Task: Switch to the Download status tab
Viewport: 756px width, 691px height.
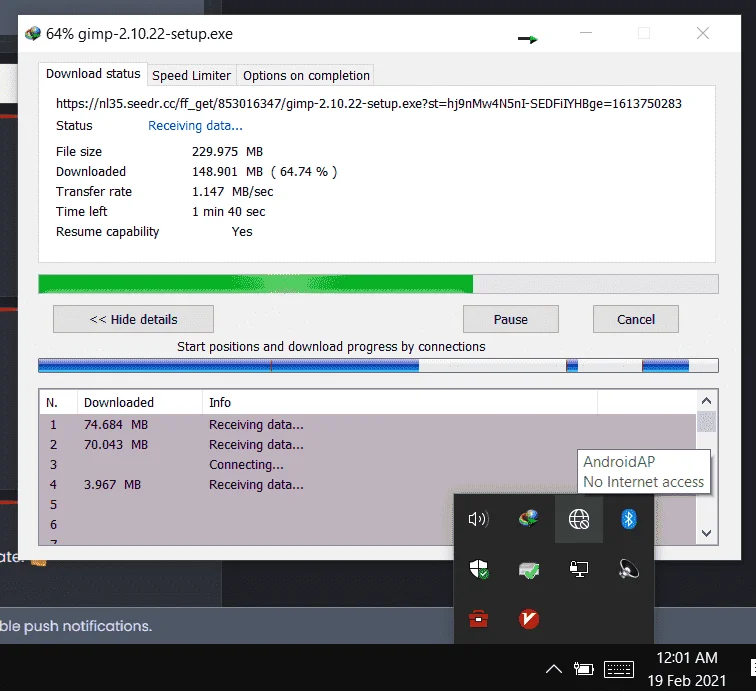Action: 93,74
